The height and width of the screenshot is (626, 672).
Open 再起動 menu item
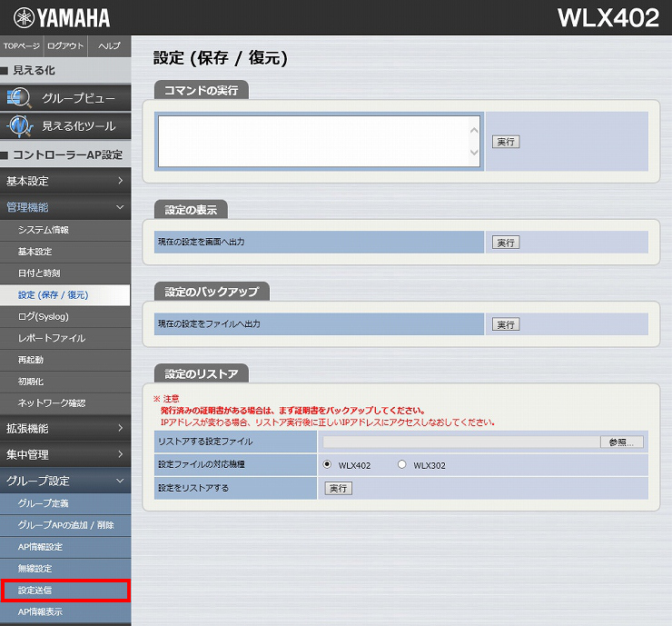[65, 360]
